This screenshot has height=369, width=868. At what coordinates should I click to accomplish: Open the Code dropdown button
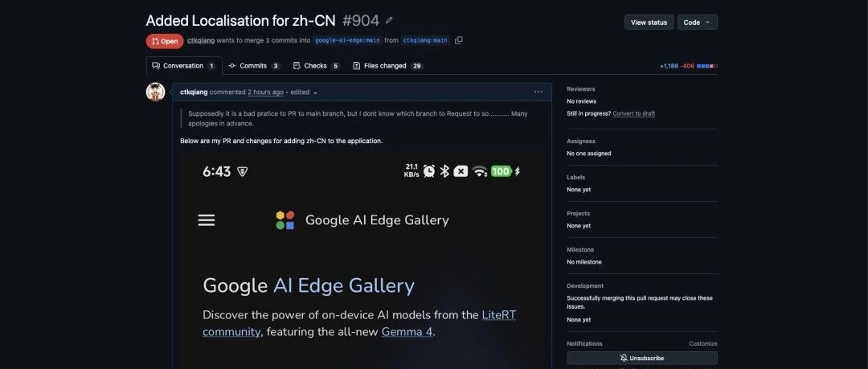698,23
